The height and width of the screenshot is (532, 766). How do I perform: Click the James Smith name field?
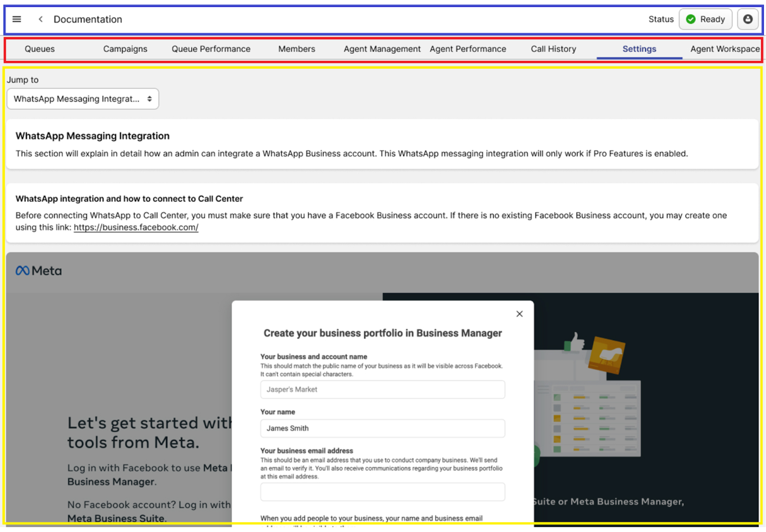382,428
